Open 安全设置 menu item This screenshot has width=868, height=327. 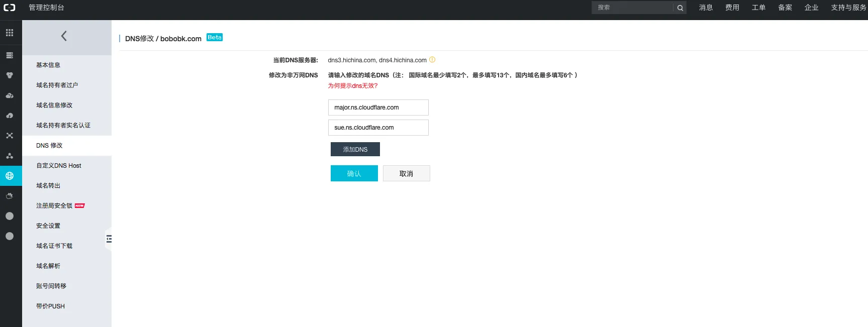tap(67, 226)
